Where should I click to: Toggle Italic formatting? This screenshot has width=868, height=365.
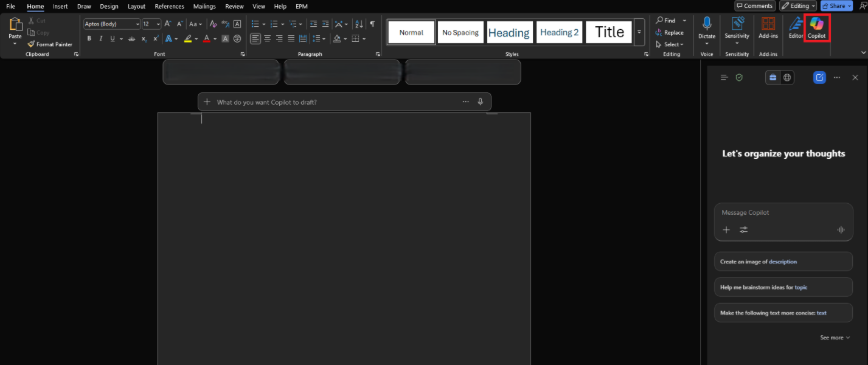[x=101, y=38]
